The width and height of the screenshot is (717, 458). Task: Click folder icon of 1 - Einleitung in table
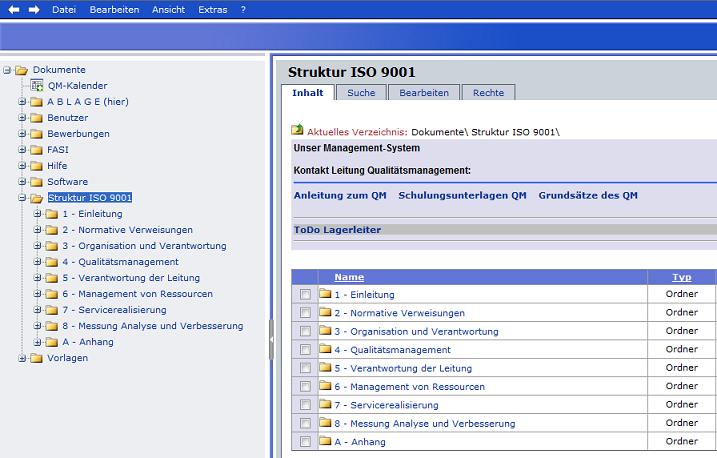coord(325,294)
